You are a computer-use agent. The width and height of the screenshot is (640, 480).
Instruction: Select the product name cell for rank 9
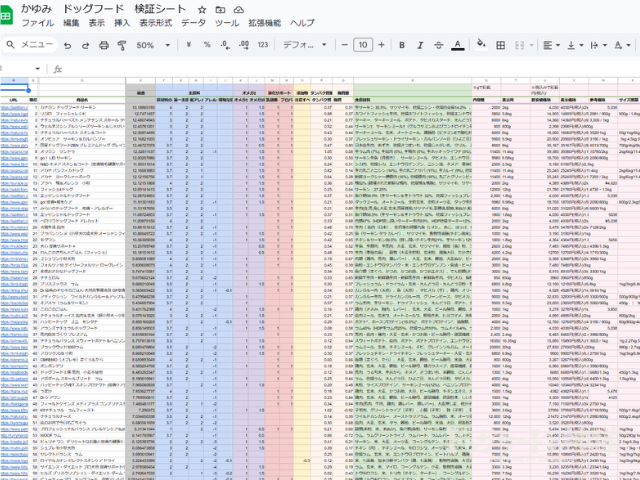pos(82,158)
